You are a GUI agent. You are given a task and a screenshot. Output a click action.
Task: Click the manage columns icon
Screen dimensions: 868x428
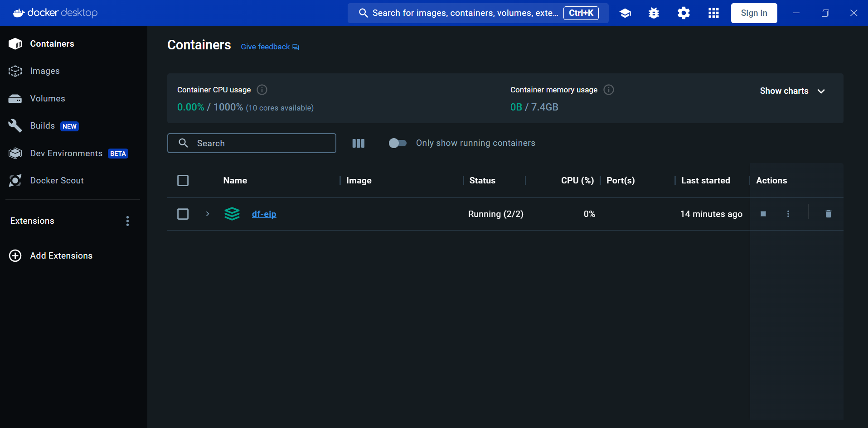coord(358,143)
